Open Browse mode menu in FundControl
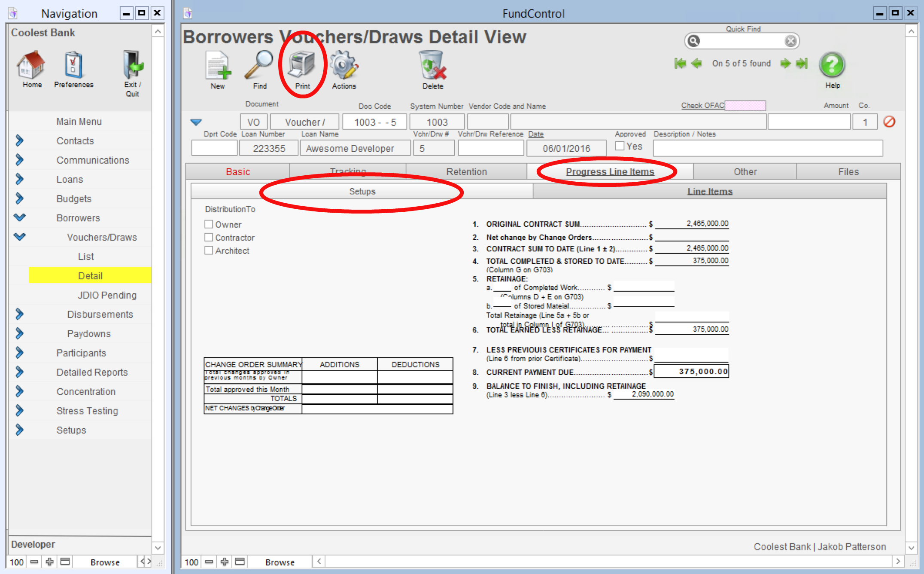 click(280, 562)
